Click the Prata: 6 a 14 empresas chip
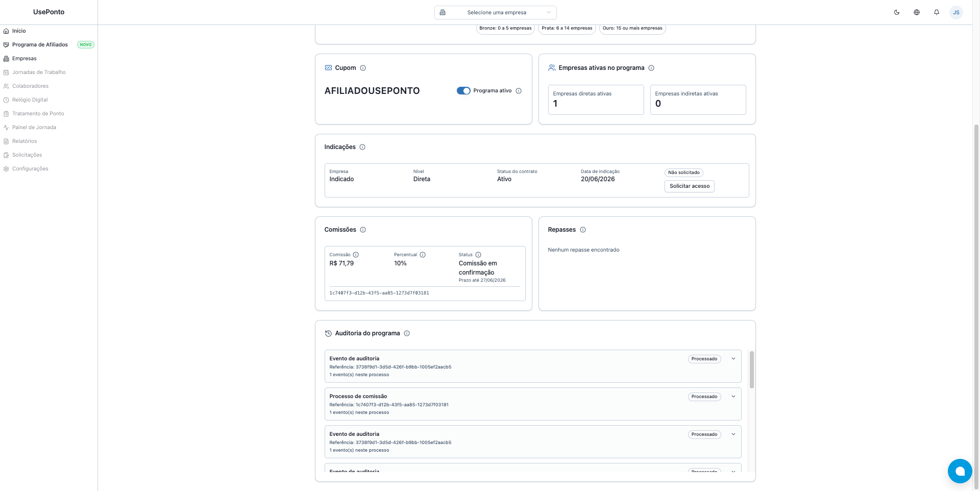Screen dimensions: 980x491 pos(567,28)
